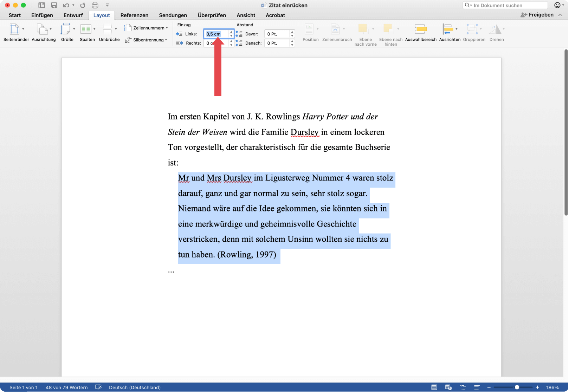The image size is (569, 392).
Task: Select the Layout tab
Action: 102,15
